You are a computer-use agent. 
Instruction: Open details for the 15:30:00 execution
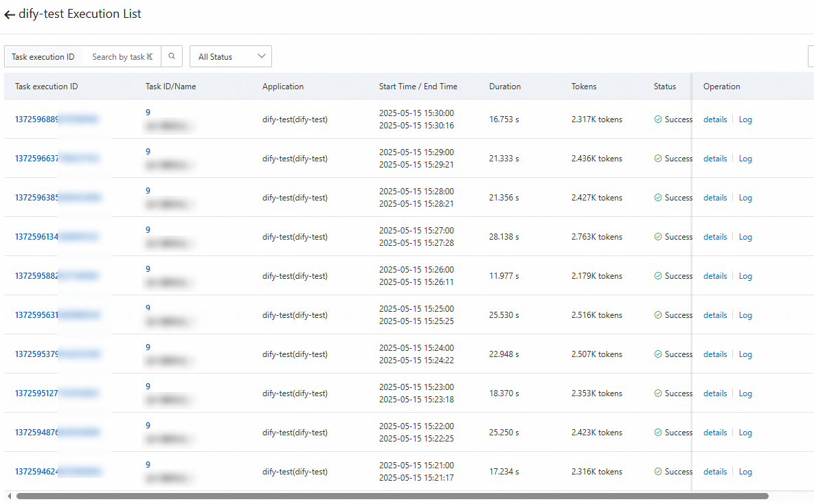click(715, 119)
